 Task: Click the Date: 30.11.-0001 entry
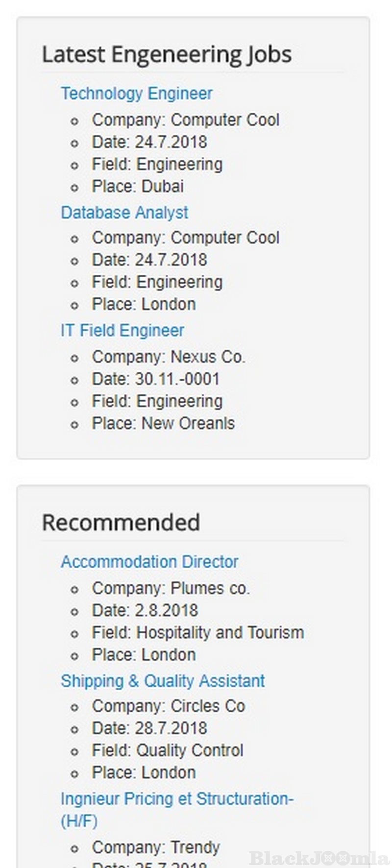(x=156, y=379)
